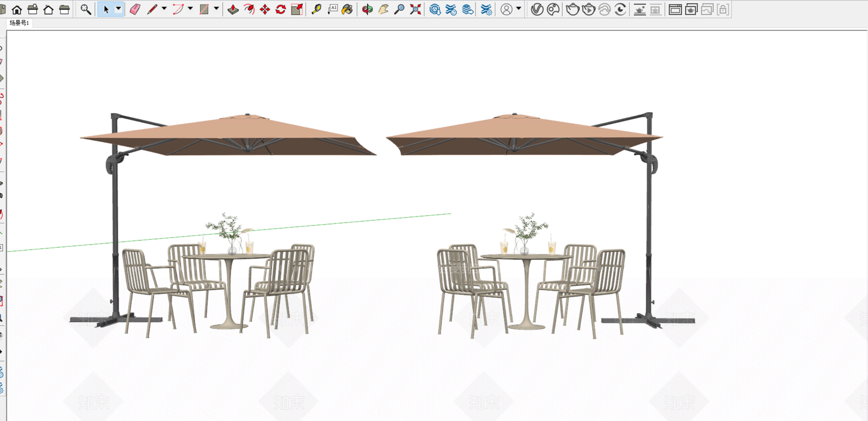
Task: Select the Paint Bucket tool
Action: pyautogui.click(x=348, y=9)
